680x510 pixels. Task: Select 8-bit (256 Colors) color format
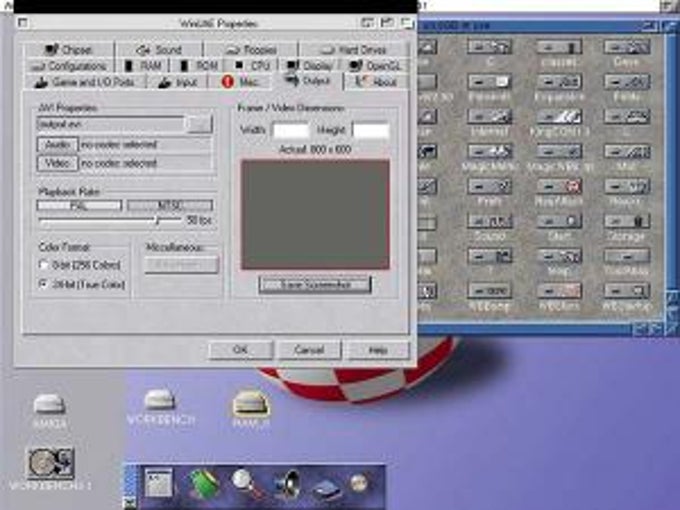click(43, 265)
